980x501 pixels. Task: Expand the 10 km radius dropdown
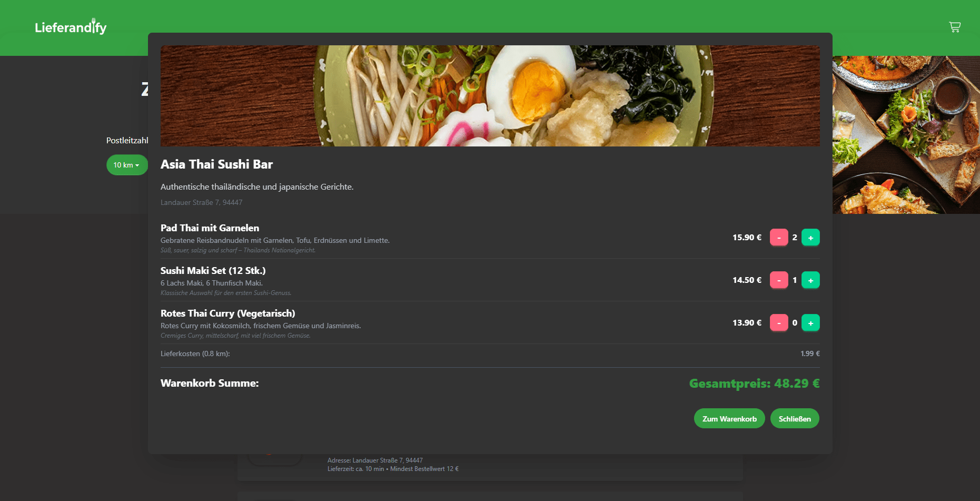tap(126, 165)
